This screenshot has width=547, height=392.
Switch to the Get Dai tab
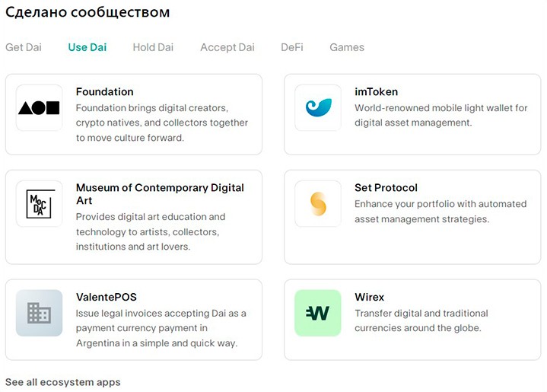pos(24,47)
